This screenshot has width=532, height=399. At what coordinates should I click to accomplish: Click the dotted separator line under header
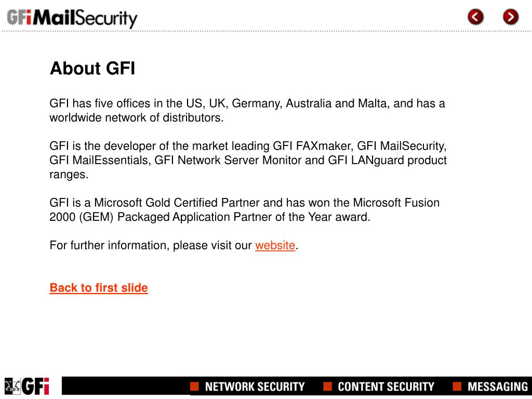(x=260, y=32)
